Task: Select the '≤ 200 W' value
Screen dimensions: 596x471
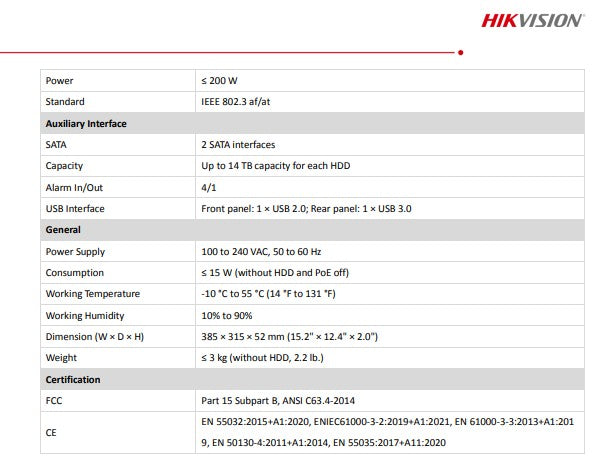Action: point(219,81)
